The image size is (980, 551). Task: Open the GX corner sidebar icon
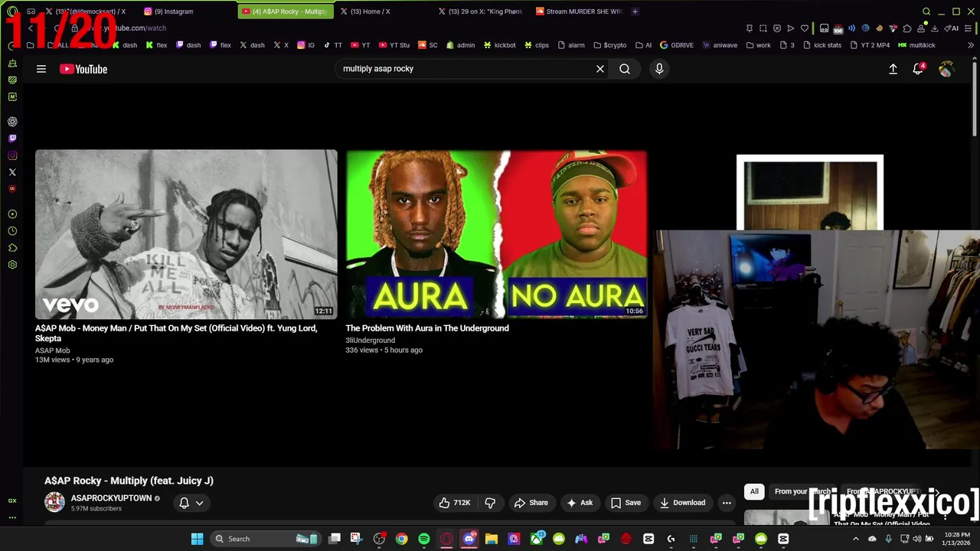coord(12,500)
